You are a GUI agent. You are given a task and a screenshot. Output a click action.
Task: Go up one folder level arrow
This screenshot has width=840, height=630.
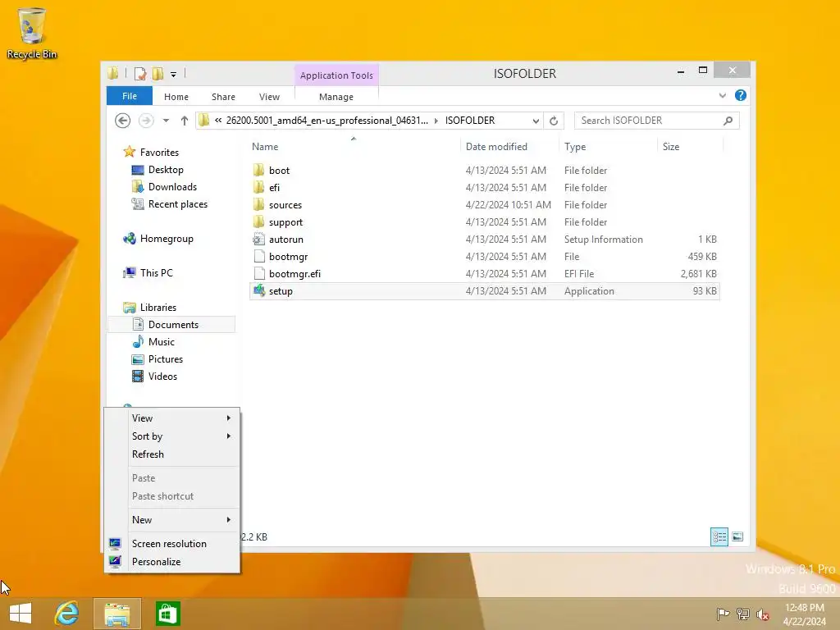[x=185, y=121]
